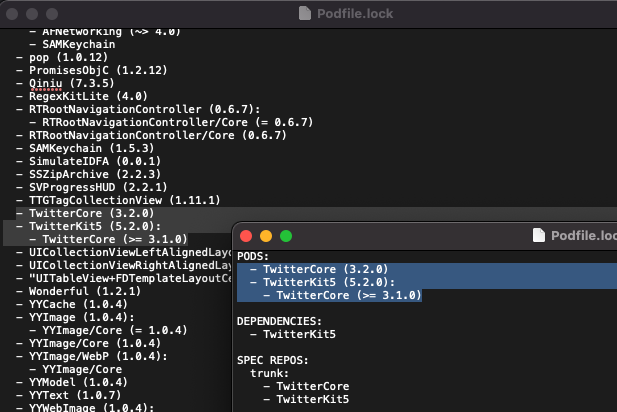Click the document icon beside the back window's Podfile.lock title

tap(305, 13)
